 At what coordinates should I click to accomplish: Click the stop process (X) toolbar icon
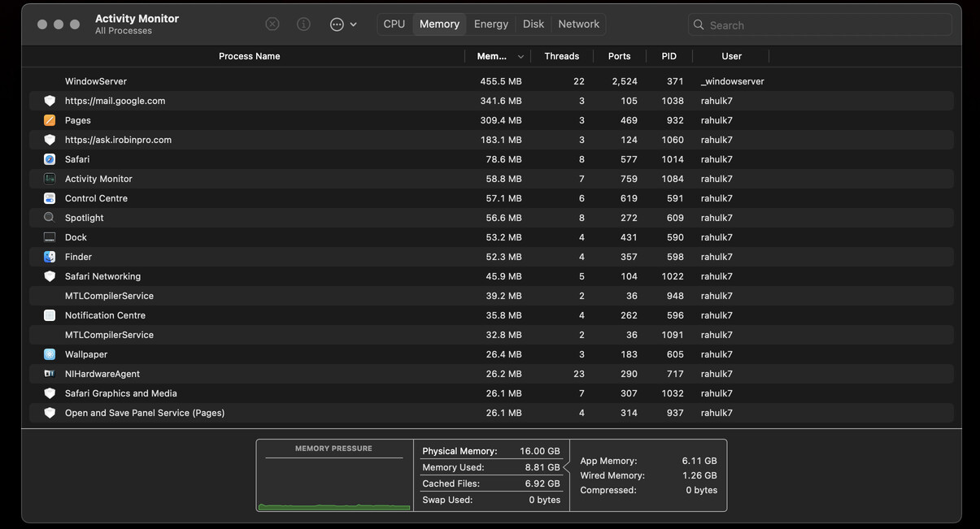(x=272, y=24)
